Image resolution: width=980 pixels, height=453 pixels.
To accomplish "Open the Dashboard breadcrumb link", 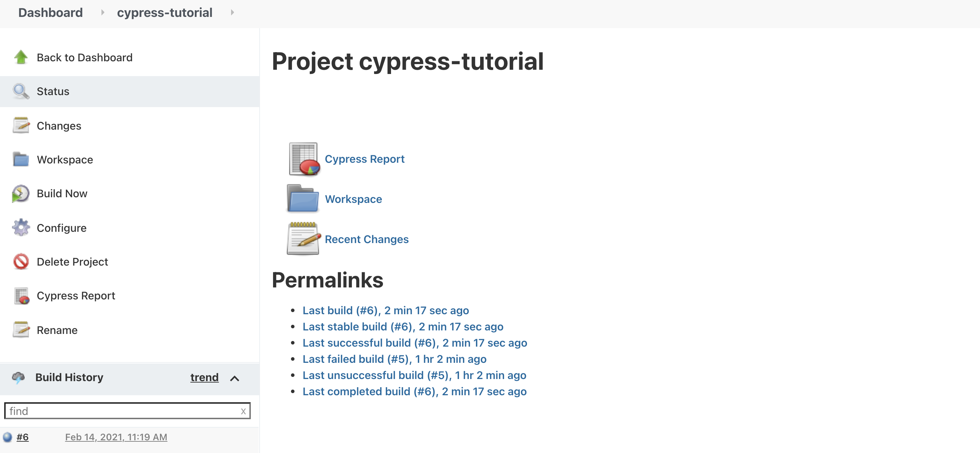I will pyautogui.click(x=51, y=12).
